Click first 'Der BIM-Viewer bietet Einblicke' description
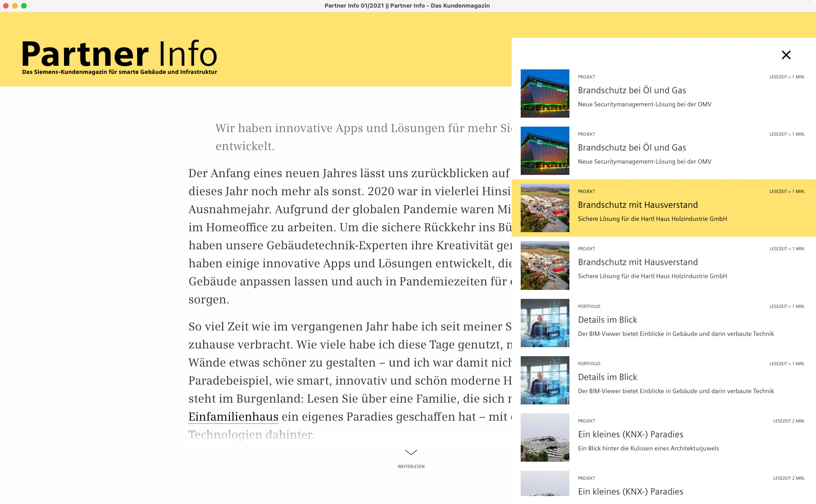This screenshot has width=816, height=504. (x=675, y=334)
